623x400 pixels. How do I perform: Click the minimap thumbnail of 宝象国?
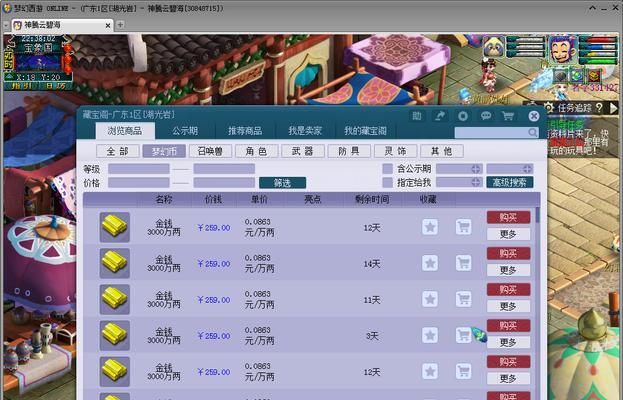[38, 63]
